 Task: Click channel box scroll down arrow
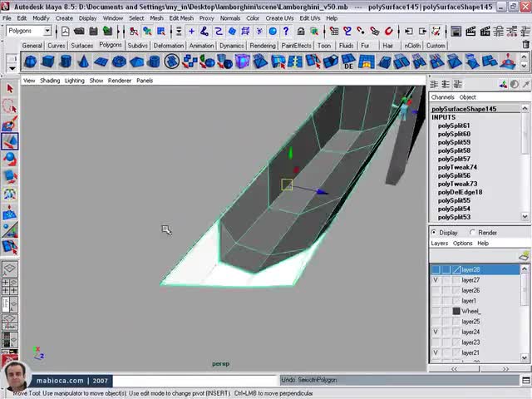click(525, 216)
